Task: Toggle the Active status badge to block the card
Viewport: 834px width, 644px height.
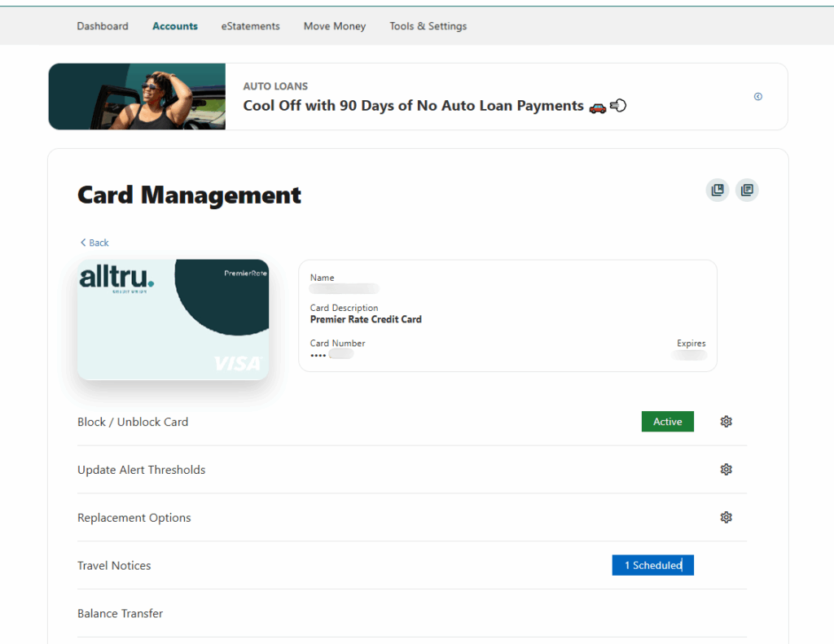Action: (x=667, y=421)
